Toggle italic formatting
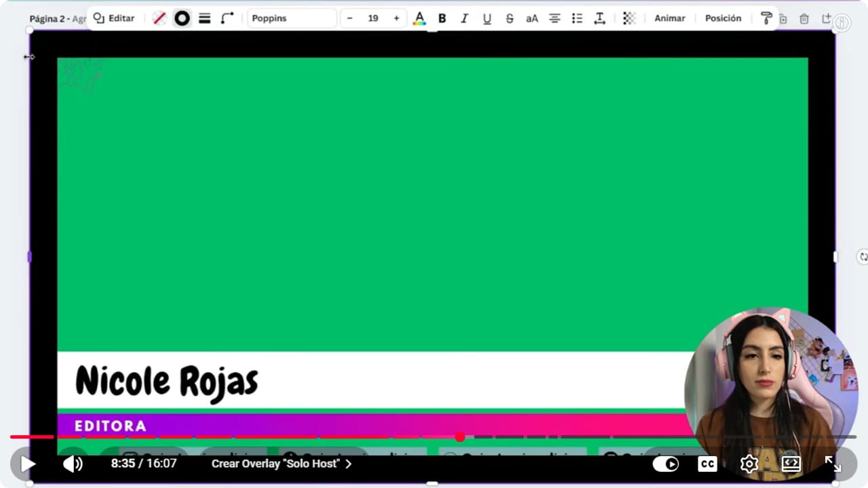This screenshot has height=488, width=868. (x=465, y=18)
